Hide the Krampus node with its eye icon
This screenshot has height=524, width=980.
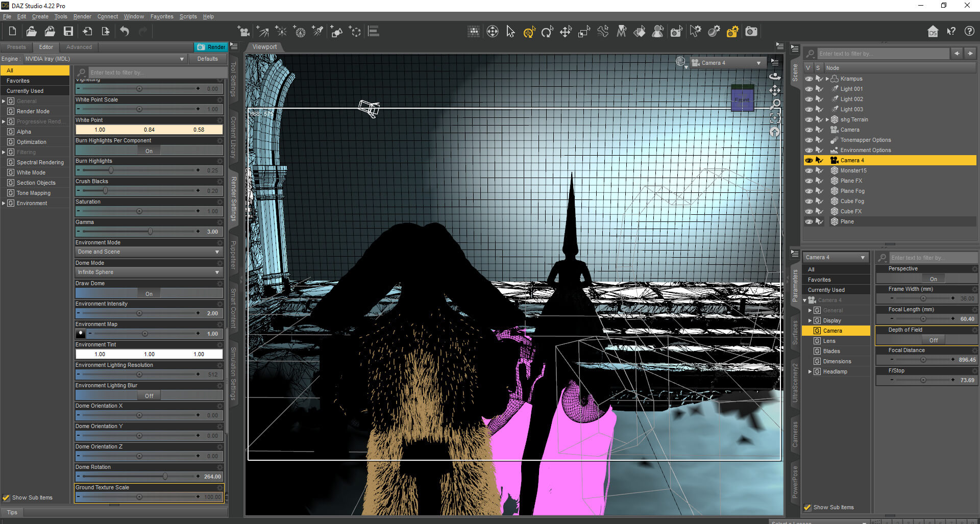[x=808, y=79]
